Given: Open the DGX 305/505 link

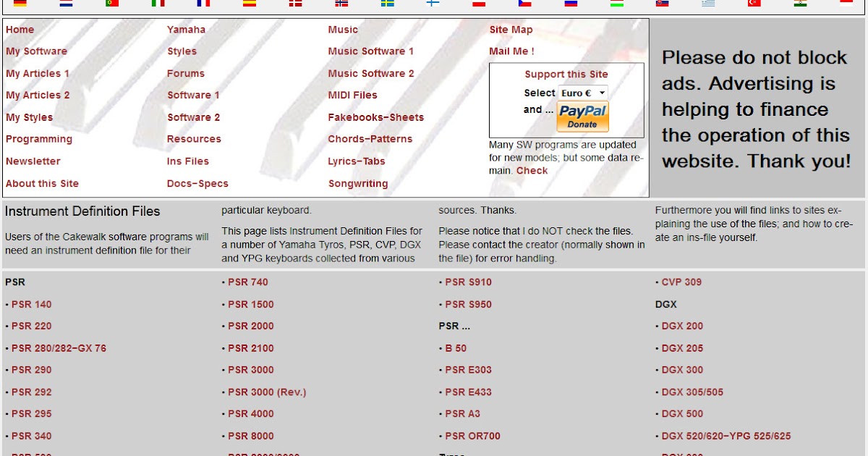Looking at the screenshot, I should point(692,392).
